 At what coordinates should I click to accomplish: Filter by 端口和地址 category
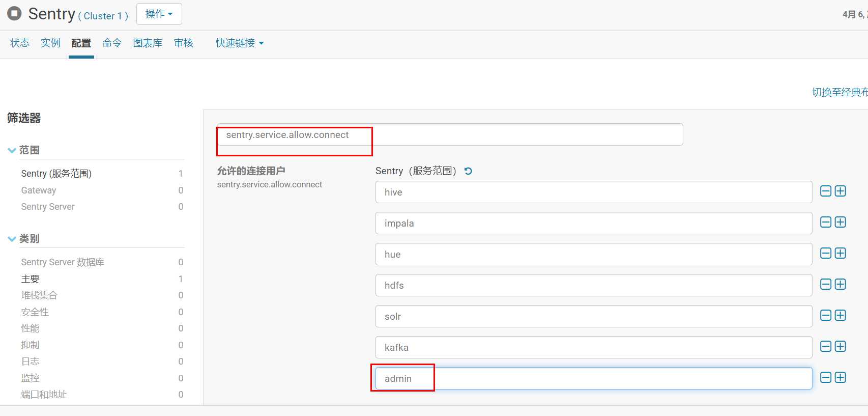click(x=44, y=395)
